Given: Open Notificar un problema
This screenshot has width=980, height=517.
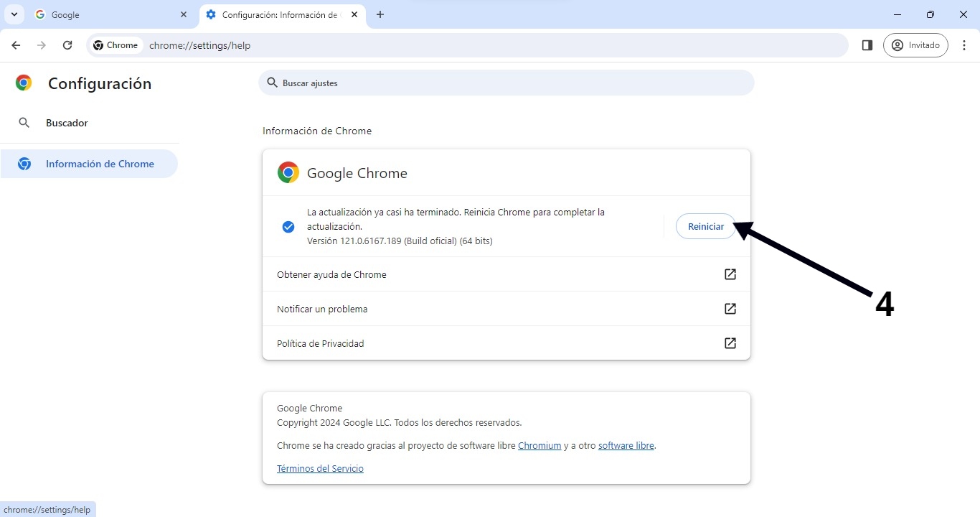Looking at the screenshot, I should 507,309.
